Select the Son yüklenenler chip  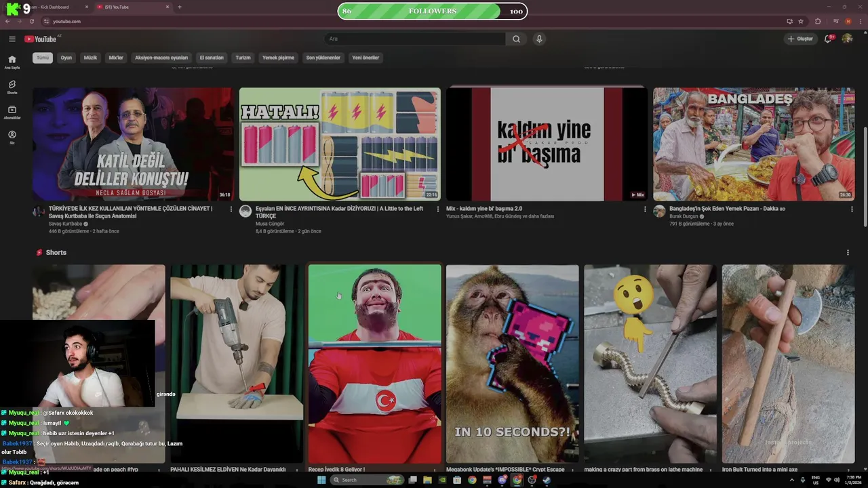(x=323, y=58)
